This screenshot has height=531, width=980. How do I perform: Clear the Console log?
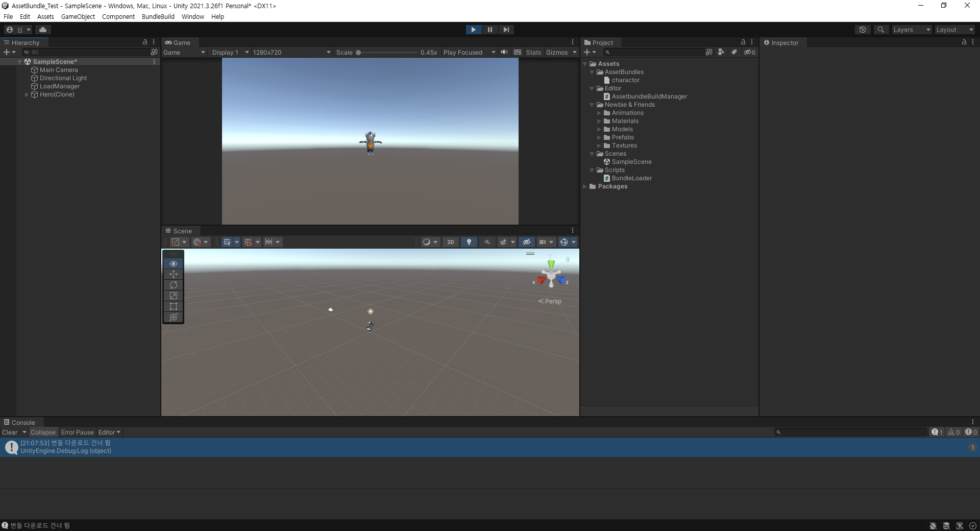tap(10, 432)
